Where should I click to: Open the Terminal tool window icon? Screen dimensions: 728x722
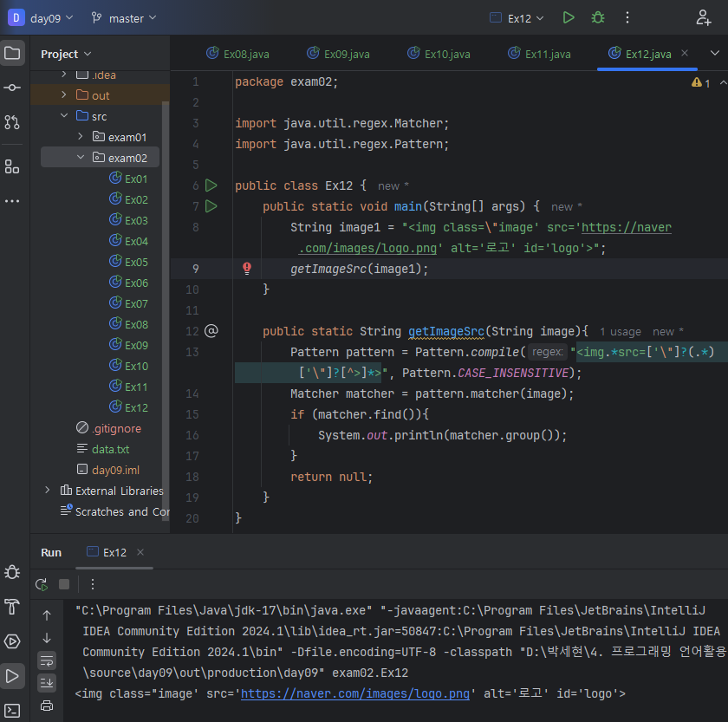(x=12, y=711)
